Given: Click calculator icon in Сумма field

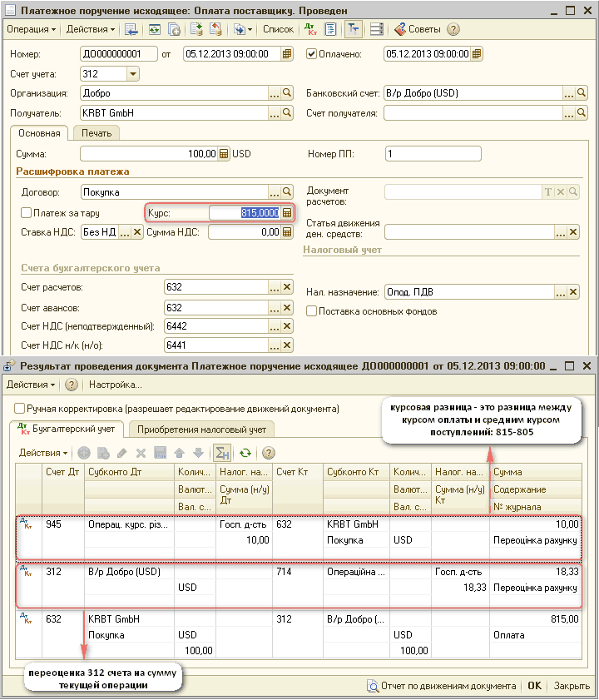Looking at the screenshot, I should tap(223, 154).
